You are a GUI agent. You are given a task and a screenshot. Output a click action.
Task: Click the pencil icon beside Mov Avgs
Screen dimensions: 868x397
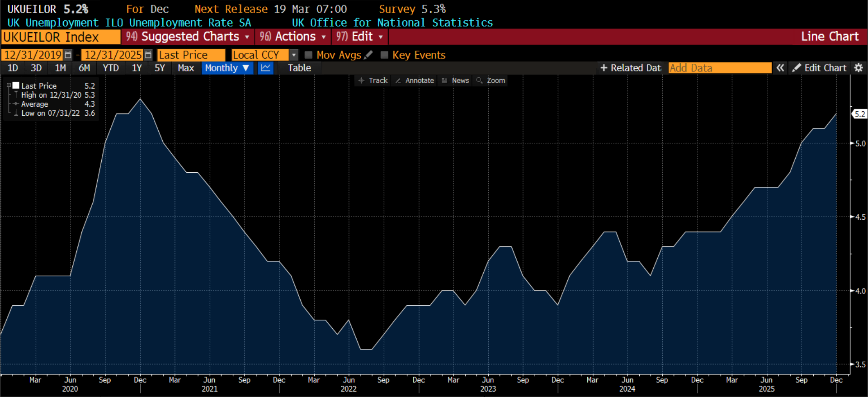368,55
